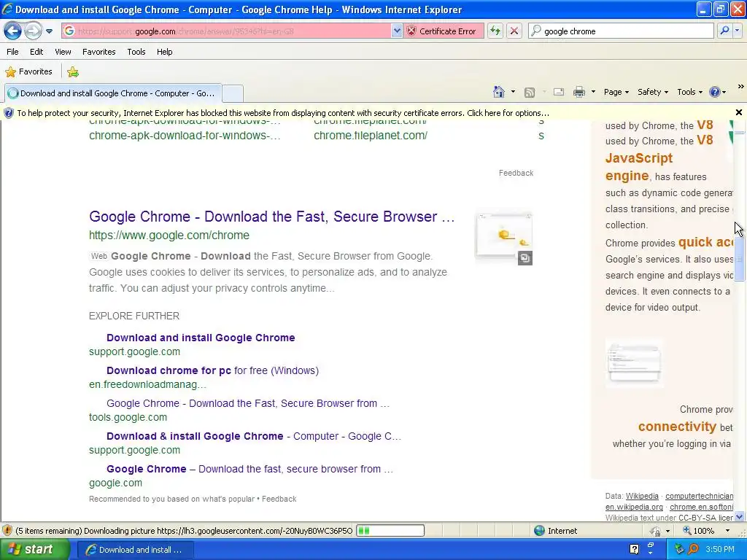747x560 pixels.
Task: Click the Chrome result preview thumbnail
Action: [503, 236]
